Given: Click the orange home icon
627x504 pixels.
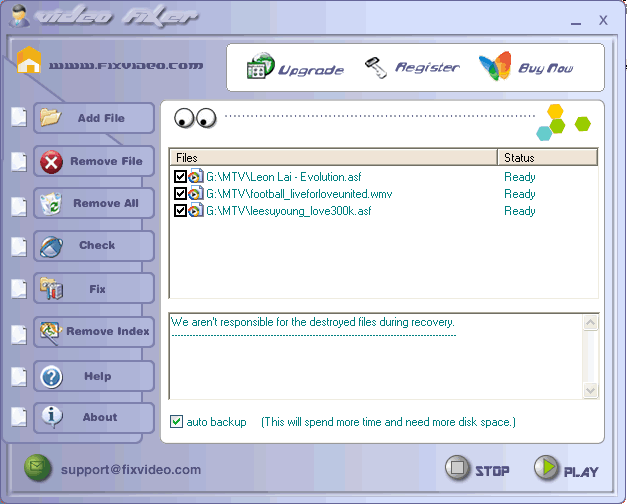Looking at the screenshot, I should click(29, 60).
